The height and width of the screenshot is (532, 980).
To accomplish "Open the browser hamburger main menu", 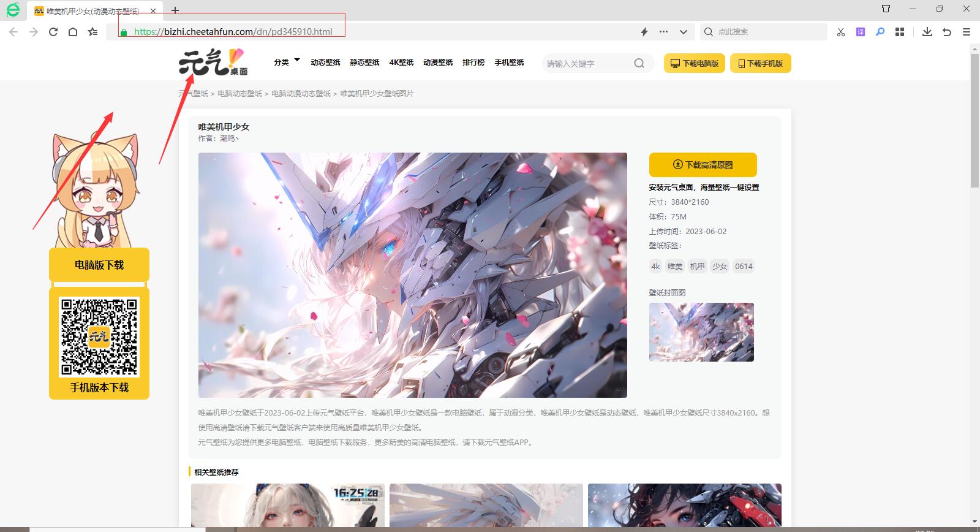I will (967, 32).
